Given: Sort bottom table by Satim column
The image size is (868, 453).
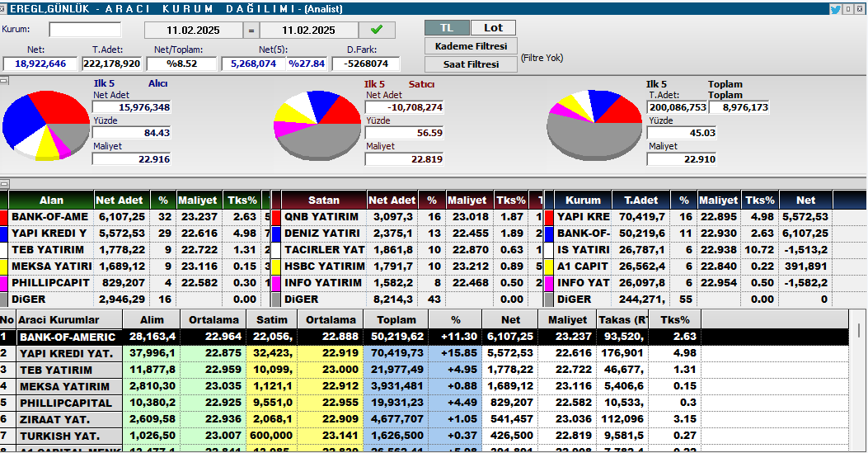Looking at the screenshot, I should click(x=272, y=319).
